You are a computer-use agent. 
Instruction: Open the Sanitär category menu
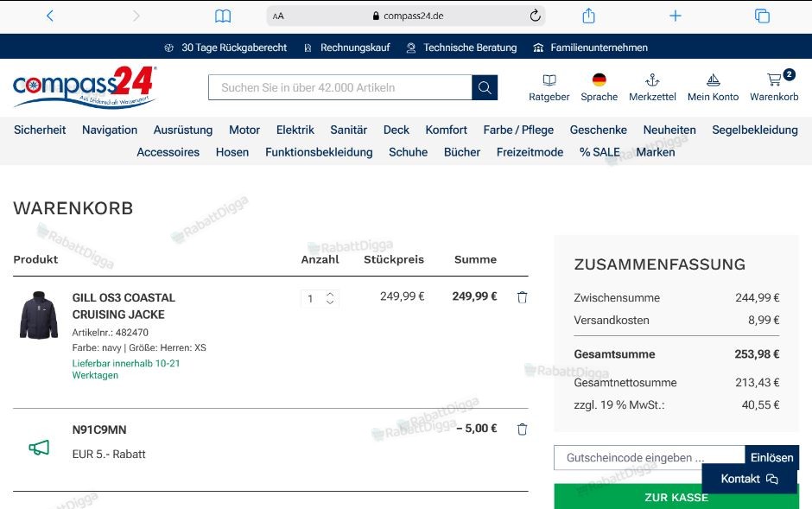(x=348, y=130)
